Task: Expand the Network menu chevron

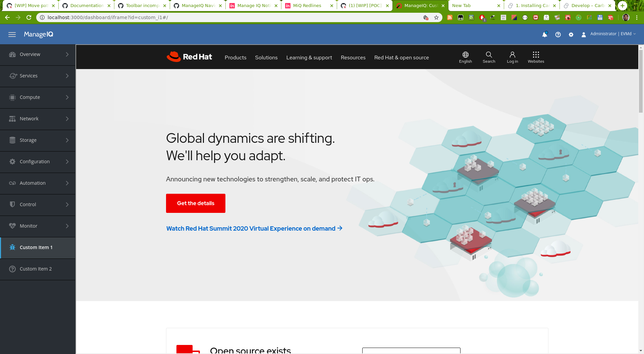Action: 67,119
